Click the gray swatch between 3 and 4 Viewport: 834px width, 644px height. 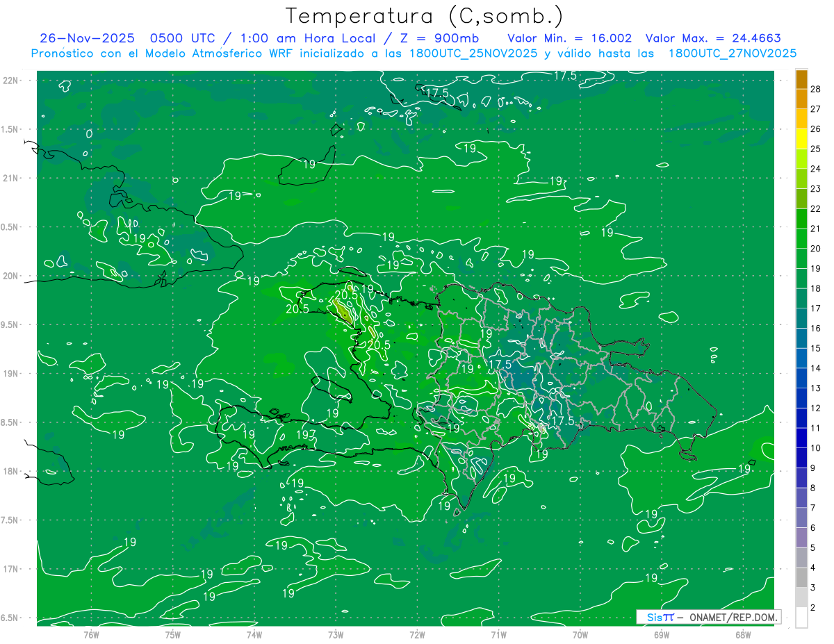[801, 577]
